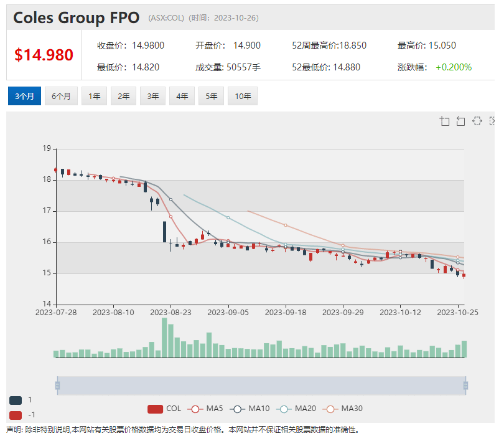Show the 1年 chart range
This screenshot has width=504, height=441.
click(94, 96)
